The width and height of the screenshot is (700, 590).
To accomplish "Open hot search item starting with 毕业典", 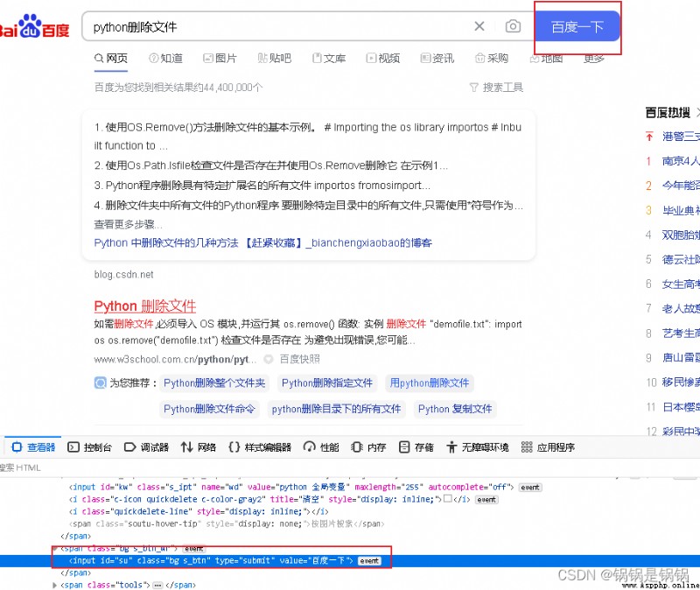I will (x=682, y=210).
